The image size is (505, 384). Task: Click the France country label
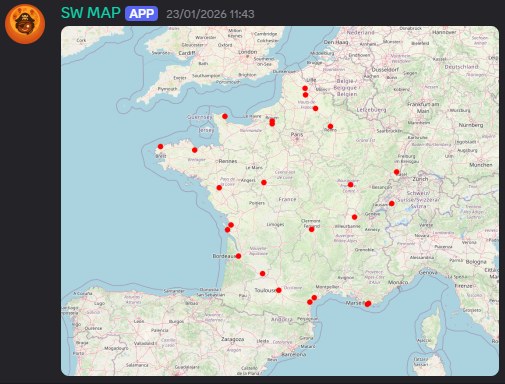coord(287,199)
